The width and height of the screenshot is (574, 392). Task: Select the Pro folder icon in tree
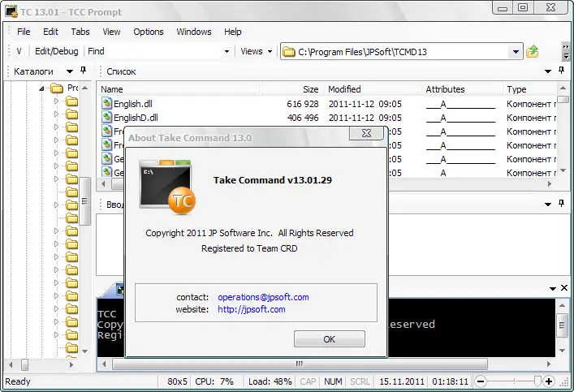[x=57, y=88]
